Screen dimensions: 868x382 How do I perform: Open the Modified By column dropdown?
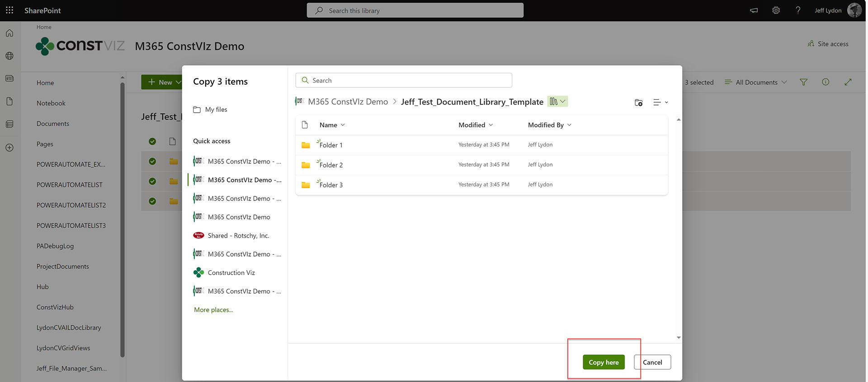pyautogui.click(x=550, y=125)
